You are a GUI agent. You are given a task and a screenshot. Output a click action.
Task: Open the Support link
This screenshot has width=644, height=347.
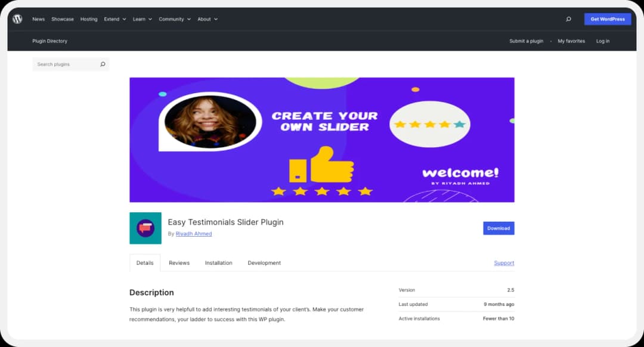(504, 262)
